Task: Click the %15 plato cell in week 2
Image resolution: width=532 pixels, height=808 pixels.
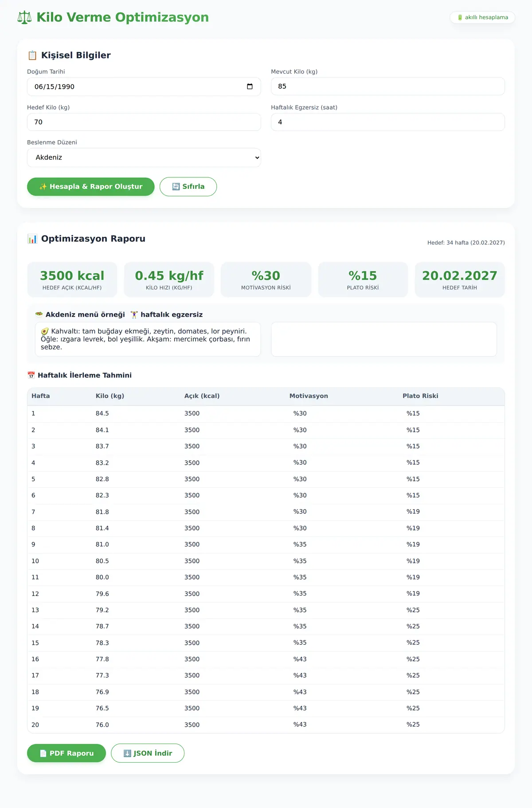Action: click(x=413, y=430)
